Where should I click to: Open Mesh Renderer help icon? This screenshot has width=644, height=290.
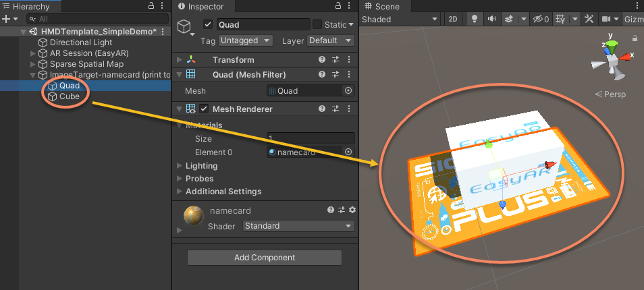[322, 109]
